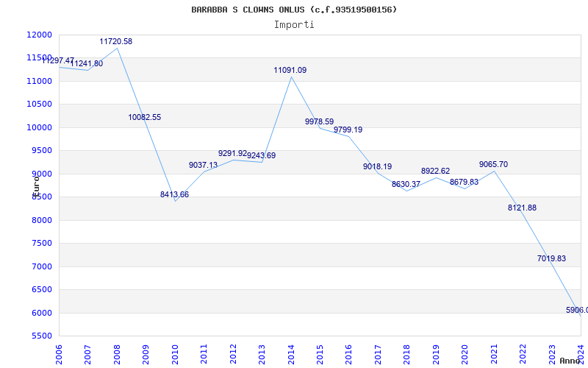This screenshot has height=368, width=588.
Task: Click y-axis tick 9500
Action: pos(42,151)
